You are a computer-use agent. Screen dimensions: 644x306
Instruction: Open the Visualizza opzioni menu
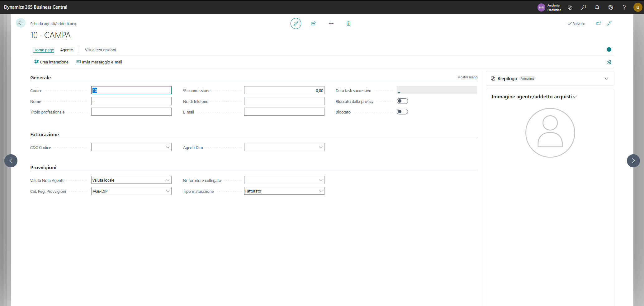[100, 50]
